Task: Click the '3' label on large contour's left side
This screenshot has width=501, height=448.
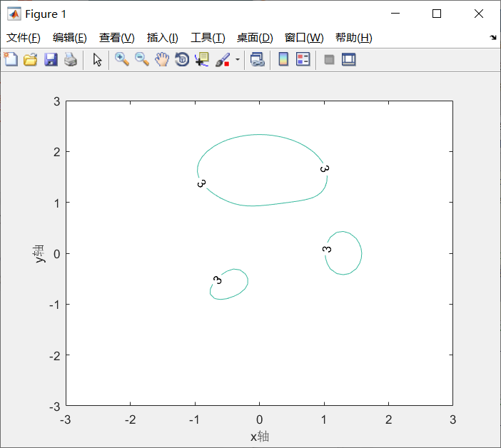Action: [x=201, y=183]
